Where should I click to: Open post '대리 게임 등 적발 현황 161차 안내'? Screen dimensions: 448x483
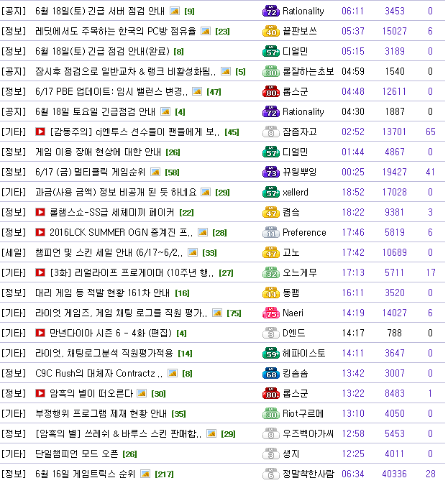[x=102, y=293]
